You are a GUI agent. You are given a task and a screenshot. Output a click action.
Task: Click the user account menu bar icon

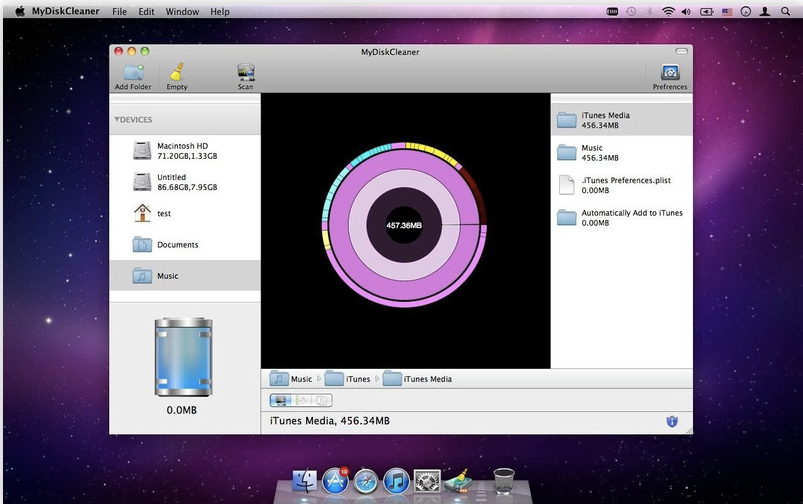765,11
